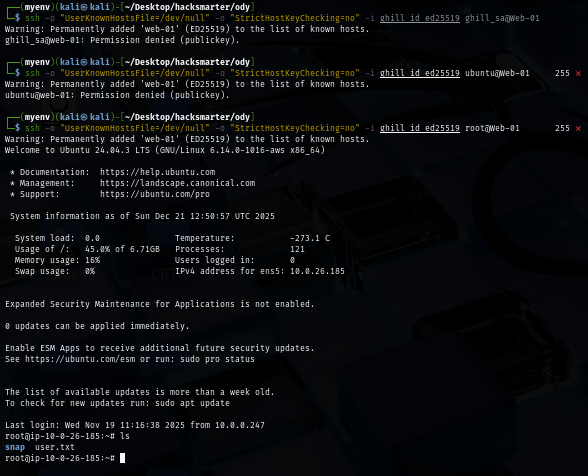Click 'ubuntu@web-01: Permission denied (publickey).' line
Screen dimensions: 588x476
click(117, 95)
